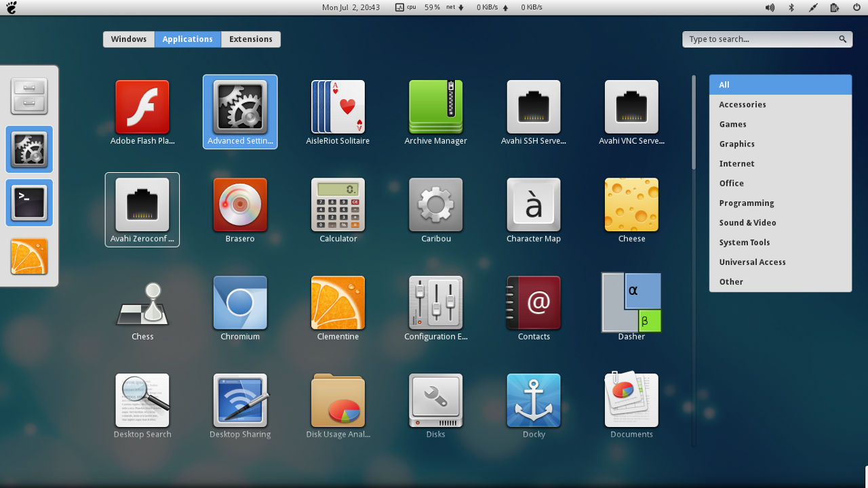Viewport: 868px width, 488px height.
Task: Click the Type to search field
Action: click(x=767, y=39)
